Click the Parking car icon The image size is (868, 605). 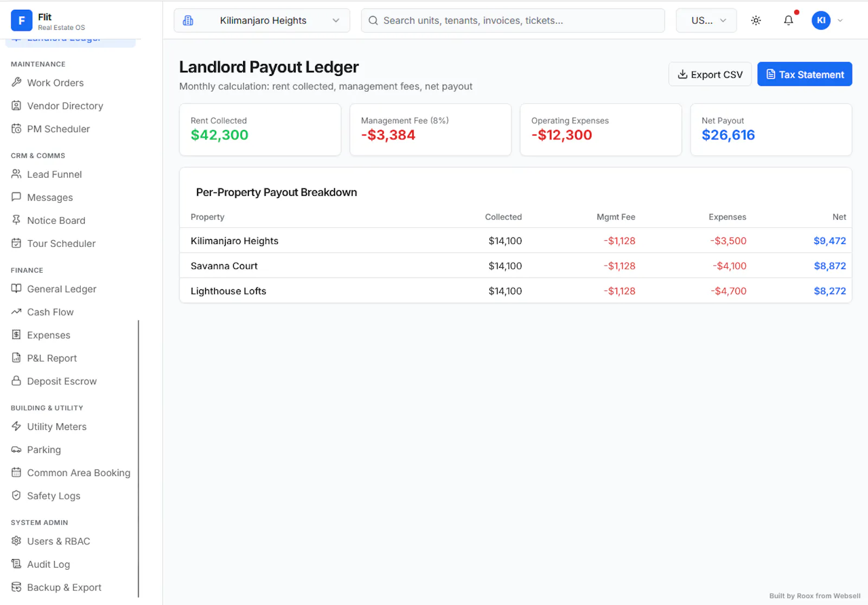(16, 449)
